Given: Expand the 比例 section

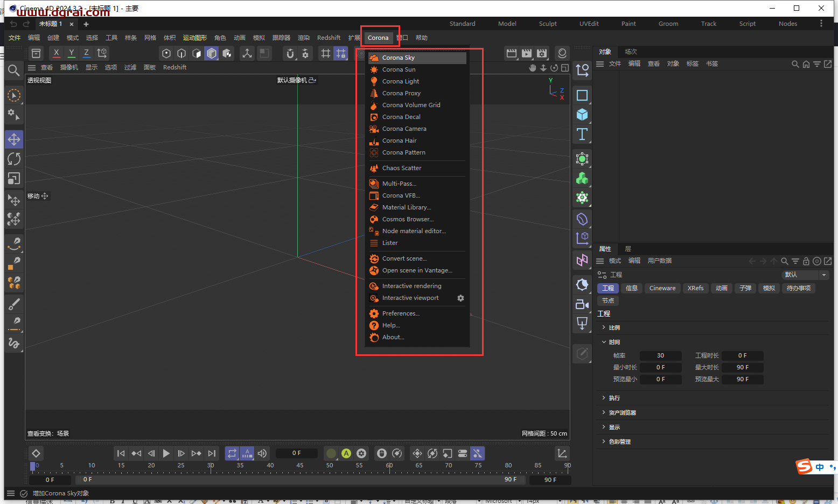Looking at the screenshot, I should pyautogui.click(x=614, y=327).
